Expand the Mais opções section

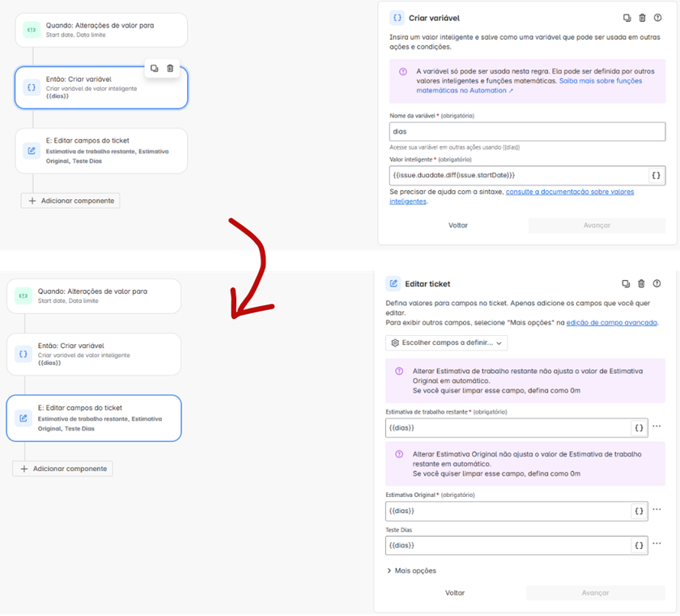[415, 570]
